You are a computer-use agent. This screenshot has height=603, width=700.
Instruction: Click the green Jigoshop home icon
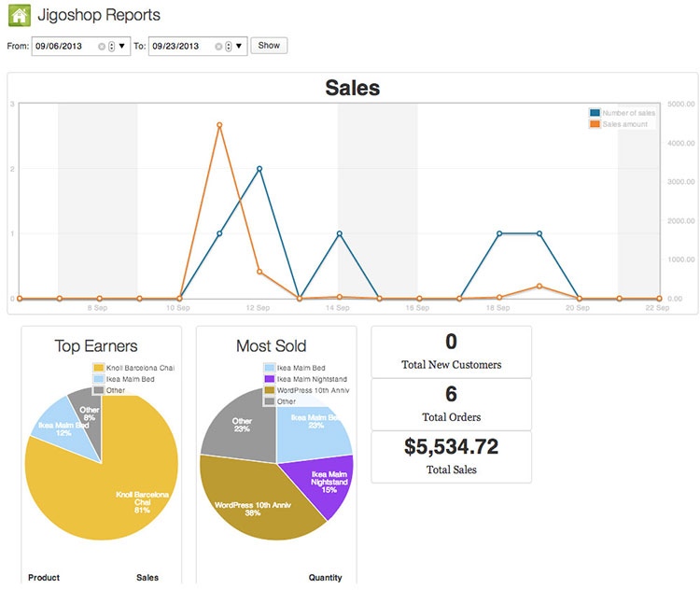(x=20, y=16)
